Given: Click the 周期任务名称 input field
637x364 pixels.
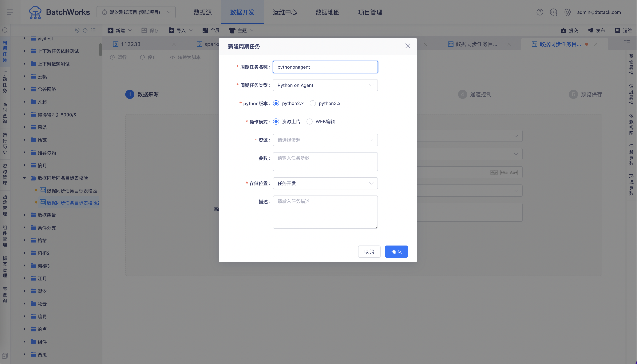Looking at the screenshot, I should pos(325,67).
